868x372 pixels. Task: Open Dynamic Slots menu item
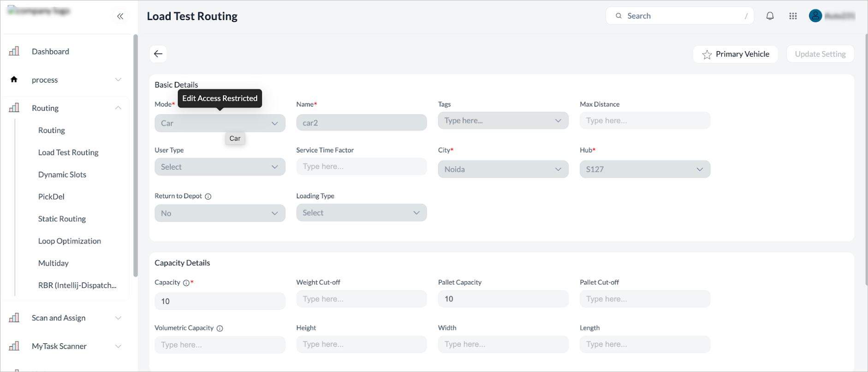(x=62, y=175)
